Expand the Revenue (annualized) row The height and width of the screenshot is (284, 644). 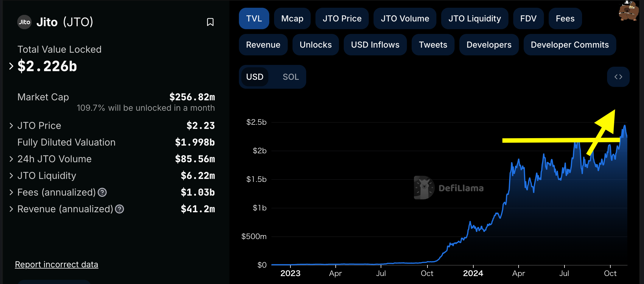11,209
